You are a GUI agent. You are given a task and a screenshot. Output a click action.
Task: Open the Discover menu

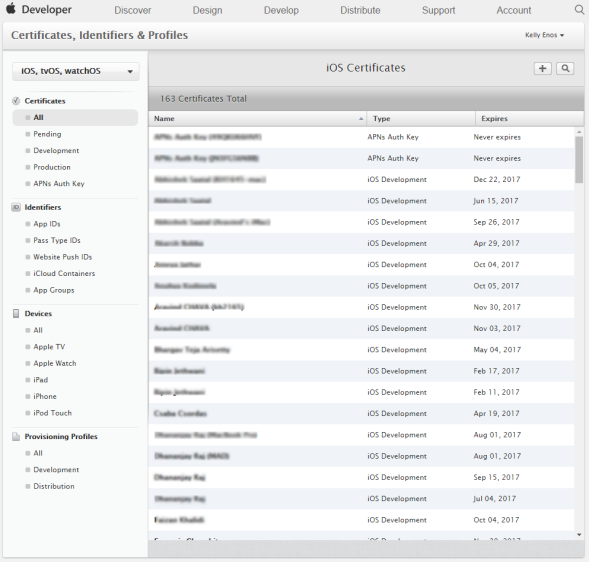133,10
